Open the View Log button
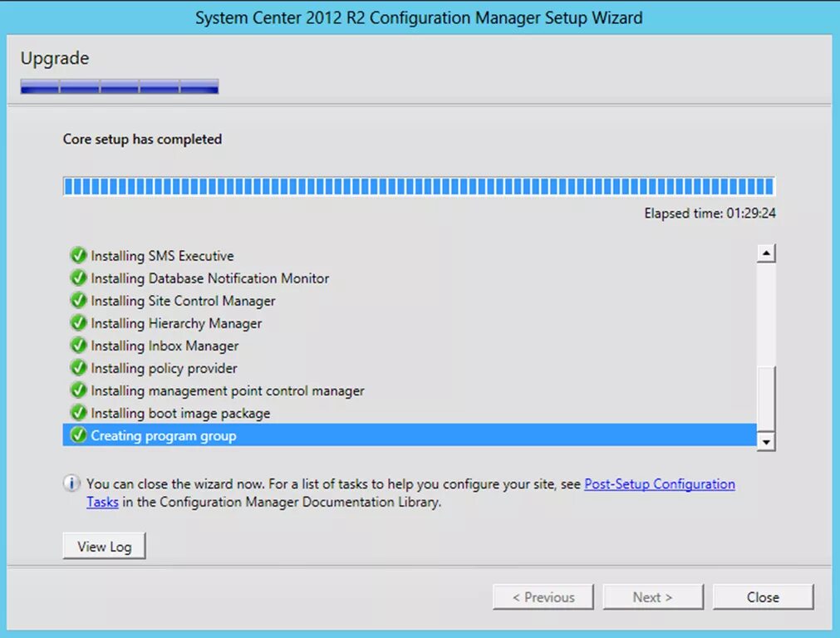 pyautogui.click(x=104, y=547)
